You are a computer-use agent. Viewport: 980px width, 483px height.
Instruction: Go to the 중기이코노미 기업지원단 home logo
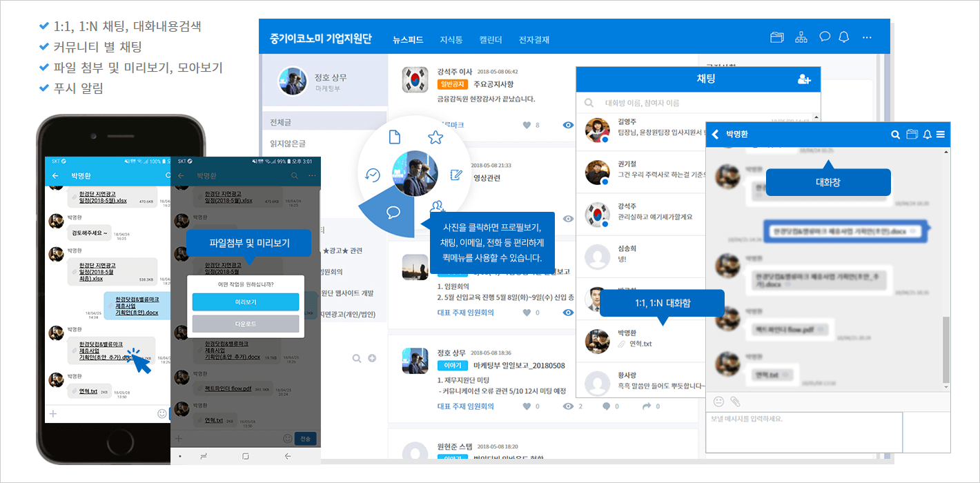pyautogui.click(x=321, y=38)
